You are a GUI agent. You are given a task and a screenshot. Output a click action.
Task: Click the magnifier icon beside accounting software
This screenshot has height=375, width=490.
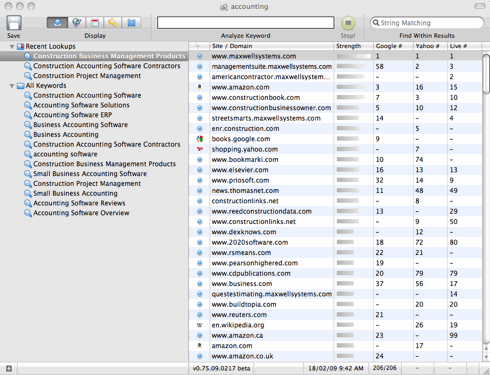point(28,154)
